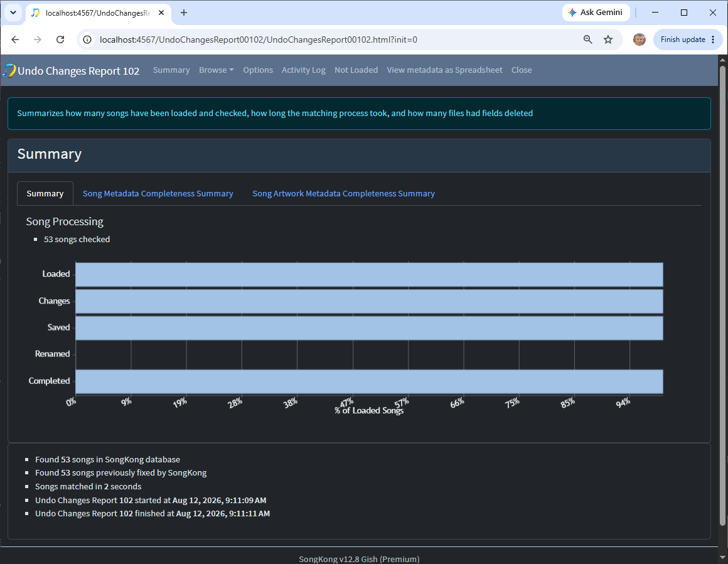Viewport: 728px width, 564px height.
Task: Open the tab search chevron button
Action: tap(13, 13)
